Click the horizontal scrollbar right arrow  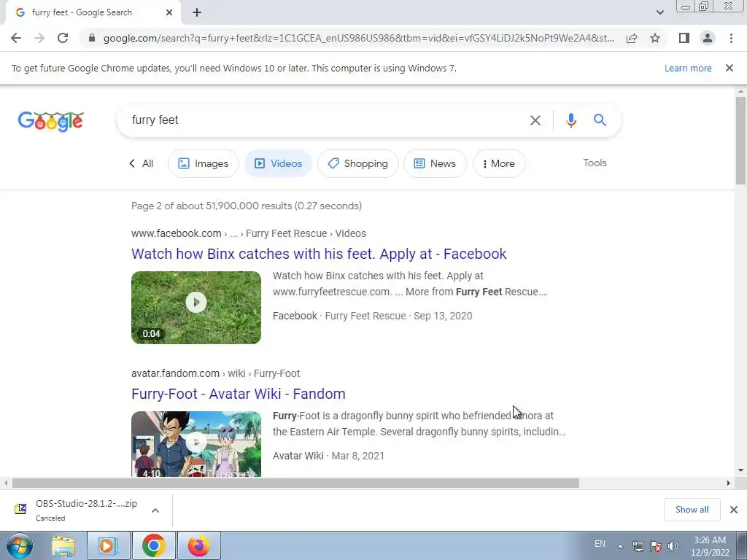click(x=729, y=483)
